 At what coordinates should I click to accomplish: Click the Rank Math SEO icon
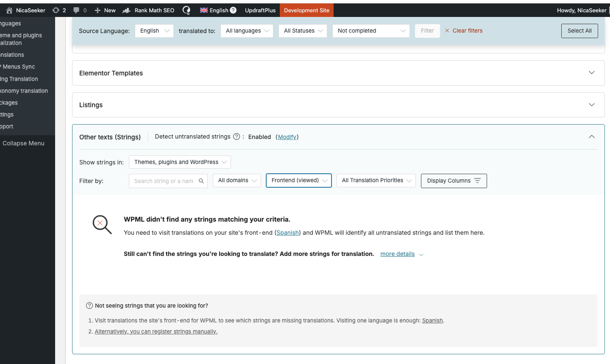(x=126, y=10)
